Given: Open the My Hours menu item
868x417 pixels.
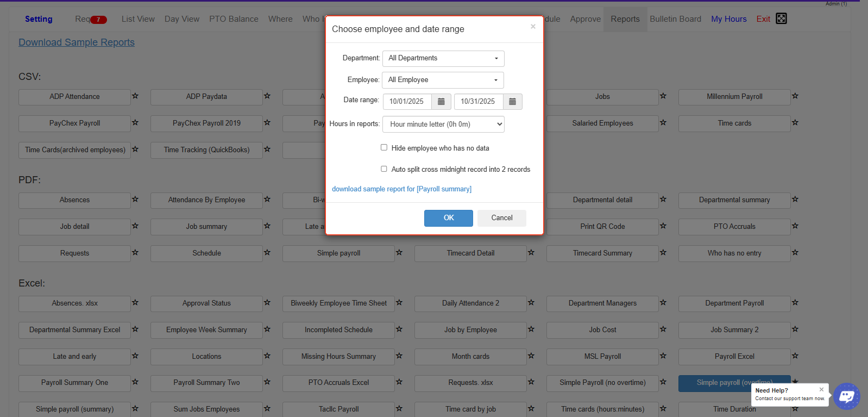Looking at the screenshot, I should 728,19.
